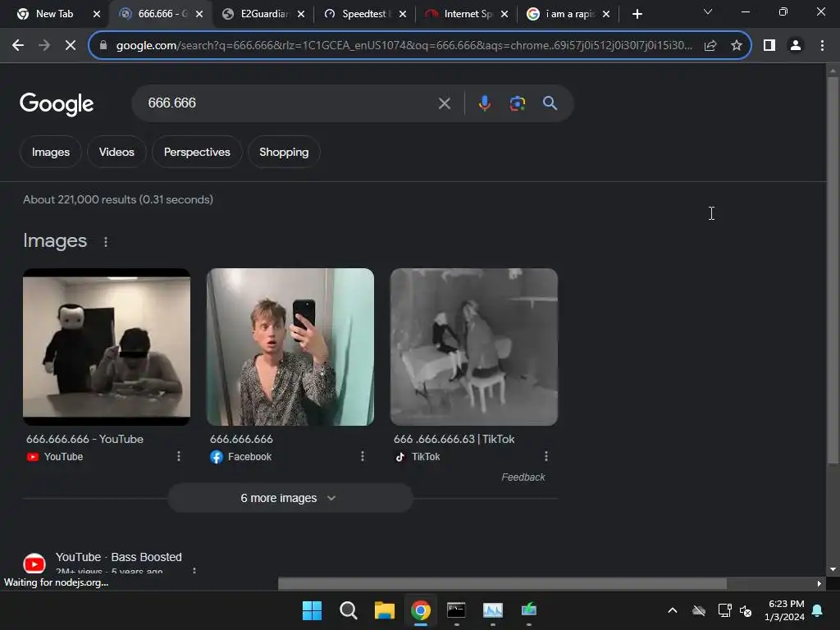This screenshot has width=840, height=630.
Task: Switch to the New Tab tab
Action: [x=53, y=14]
